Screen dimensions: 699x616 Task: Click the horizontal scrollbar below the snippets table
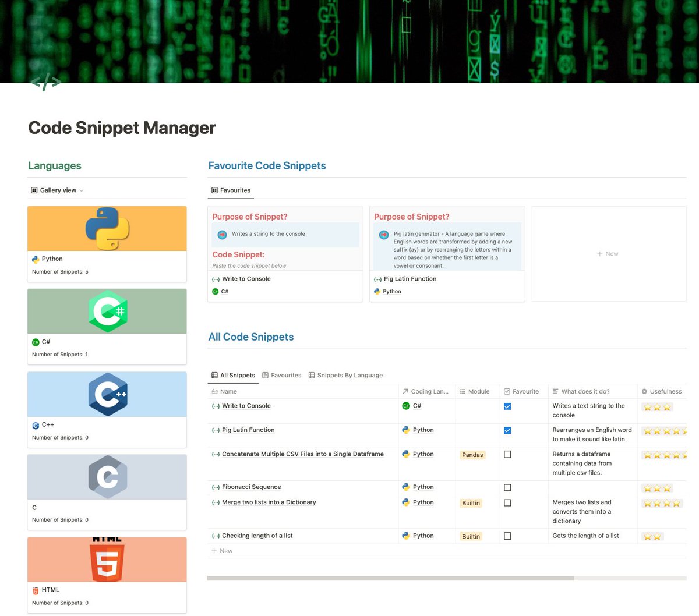390,578
